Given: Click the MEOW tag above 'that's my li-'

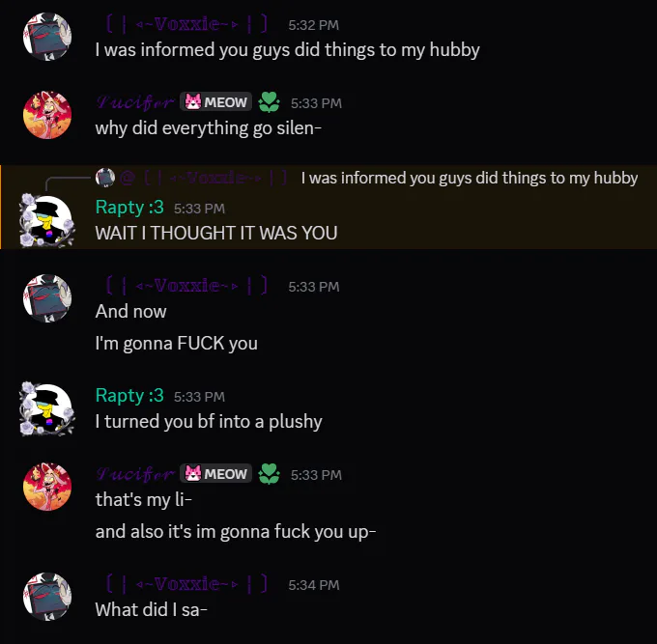Looking at the screenshot, I should (215, 473).
